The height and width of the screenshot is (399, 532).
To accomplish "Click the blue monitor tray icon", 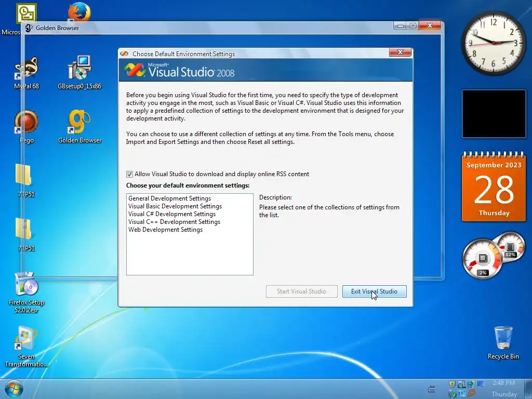I will pos(481,384).
